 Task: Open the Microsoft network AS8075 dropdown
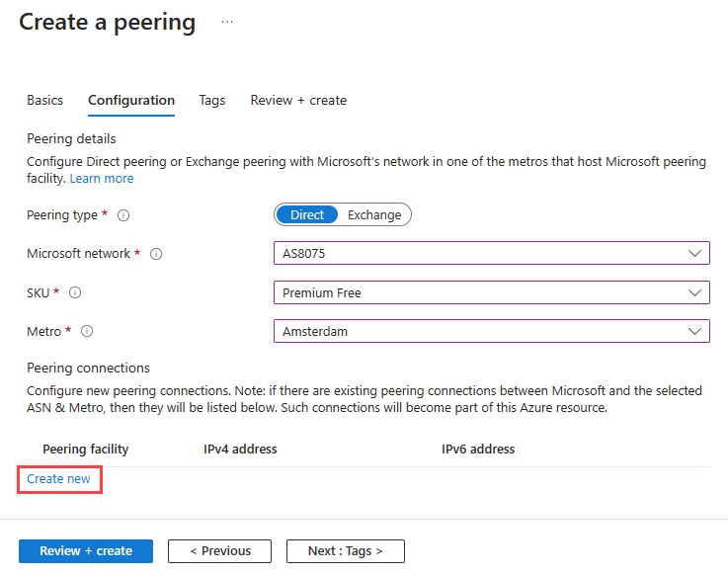[492, 253]
